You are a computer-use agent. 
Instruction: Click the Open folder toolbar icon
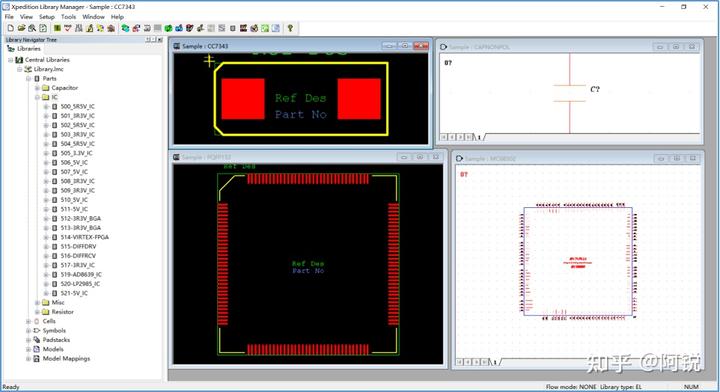pos(21,28)
